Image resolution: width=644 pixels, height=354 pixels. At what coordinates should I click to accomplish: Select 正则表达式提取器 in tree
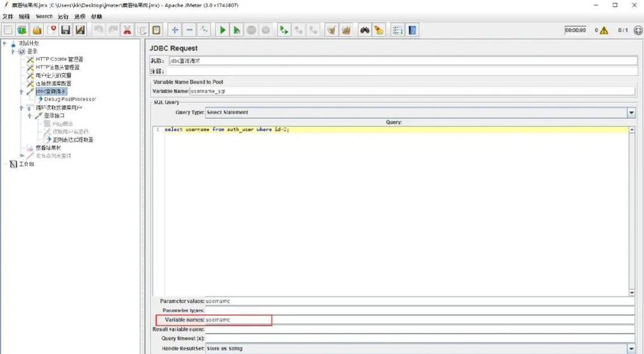(x=73, y=139)
